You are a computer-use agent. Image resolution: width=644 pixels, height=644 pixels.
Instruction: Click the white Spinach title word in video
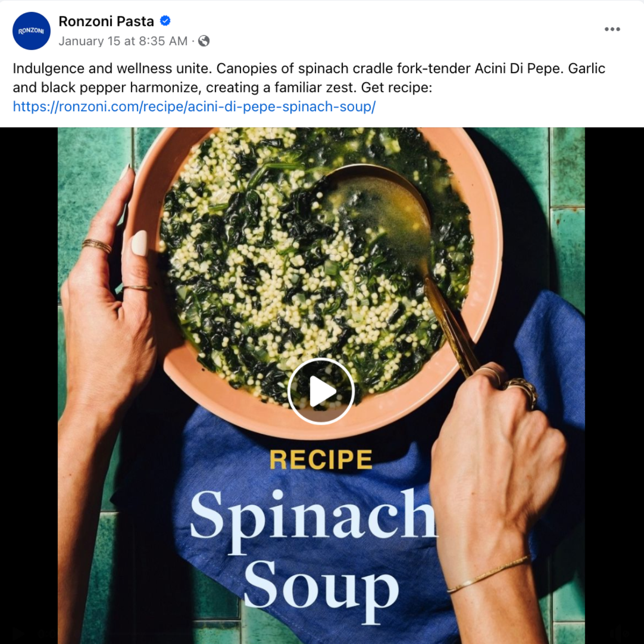(313, 519)
